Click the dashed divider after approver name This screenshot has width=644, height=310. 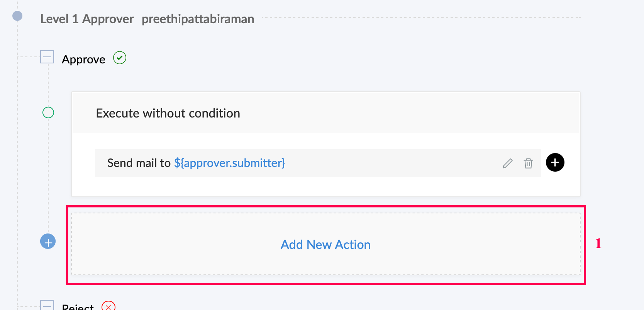(421, 17)
